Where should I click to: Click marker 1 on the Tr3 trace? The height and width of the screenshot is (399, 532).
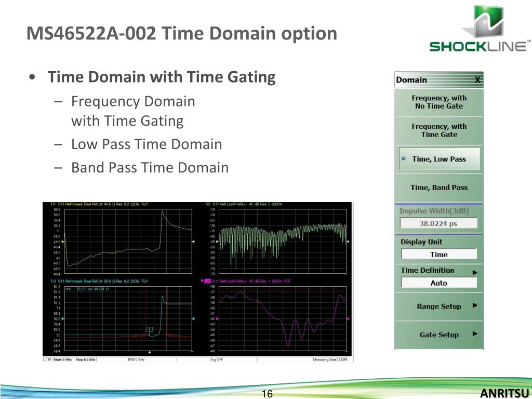pyautogui.click(x=149, y=329)
